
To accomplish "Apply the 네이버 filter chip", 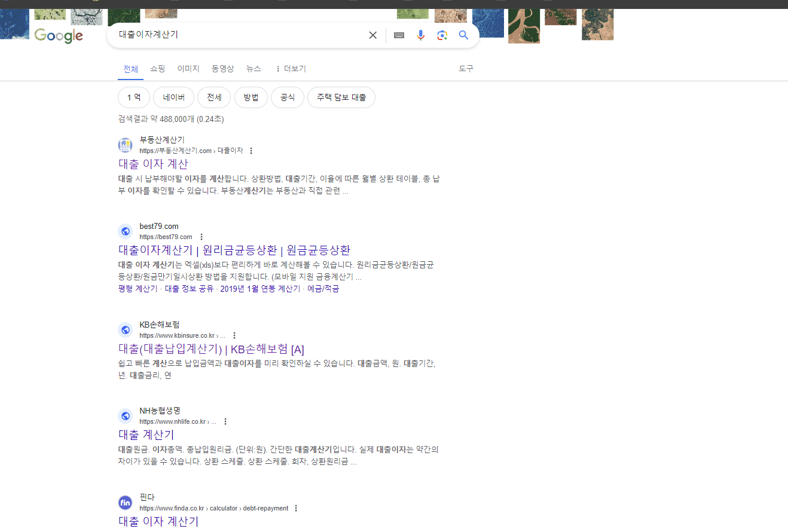I will (x=173, y=97).
